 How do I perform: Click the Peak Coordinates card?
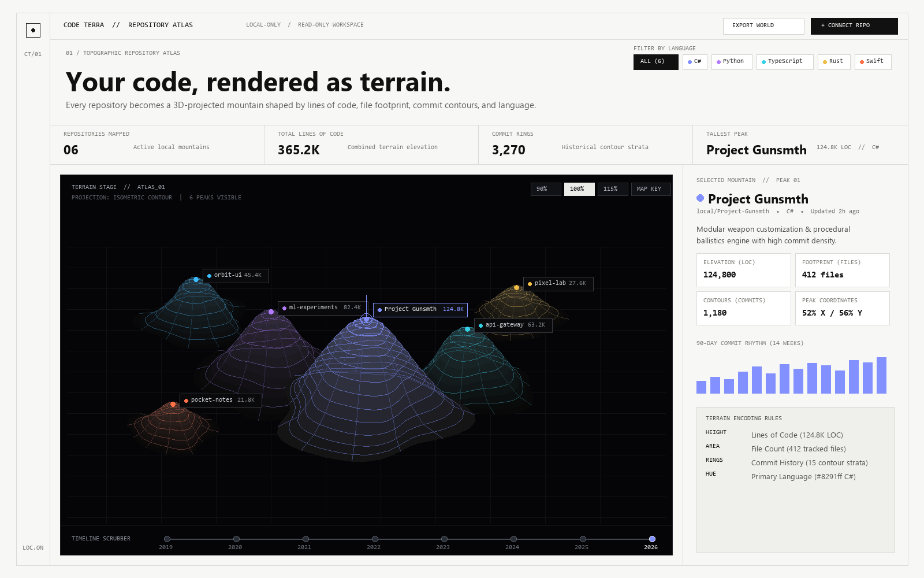843,308
